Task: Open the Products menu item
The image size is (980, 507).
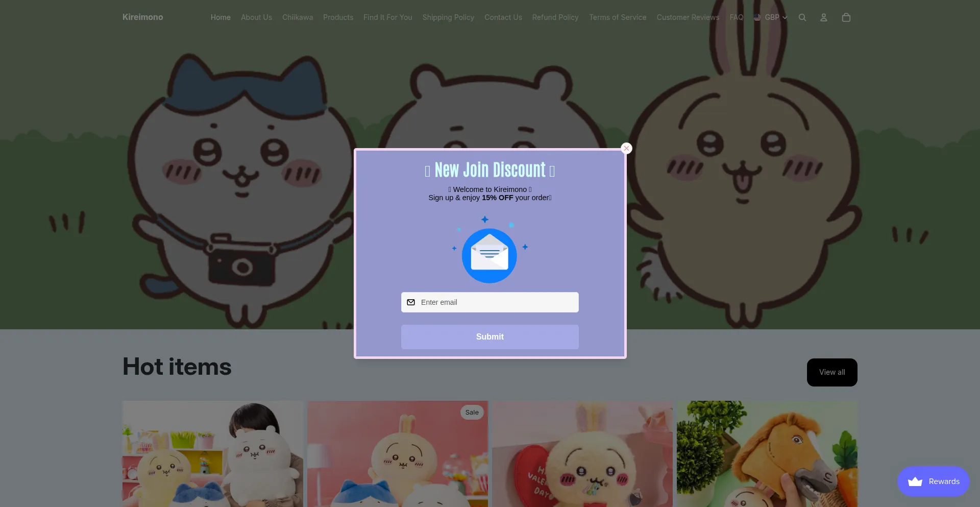Action: (338, 17)
